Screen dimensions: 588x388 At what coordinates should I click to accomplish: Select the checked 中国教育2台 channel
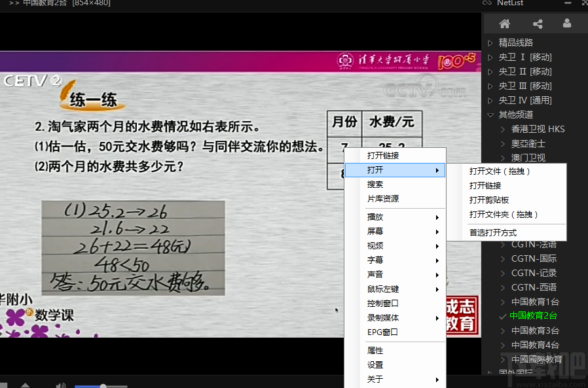[x=533, y=316]
